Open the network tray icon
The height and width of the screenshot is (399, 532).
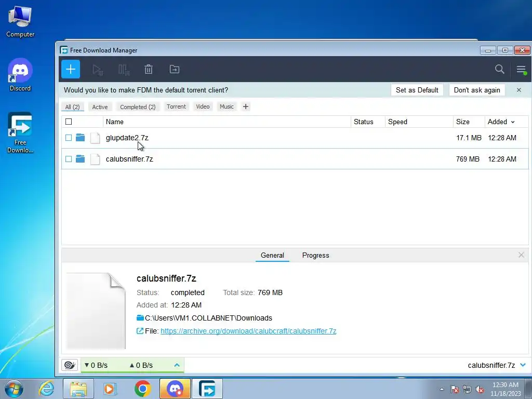point(467,389)
